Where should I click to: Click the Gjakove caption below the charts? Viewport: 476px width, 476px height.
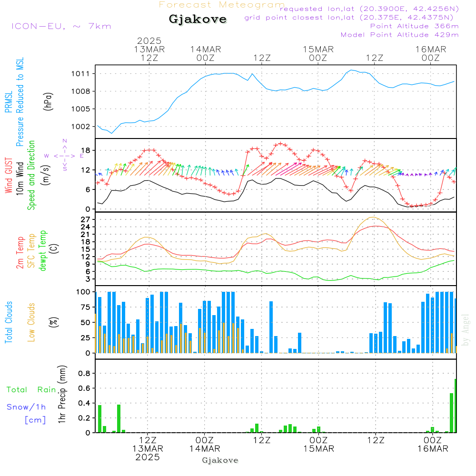(x=220, y=460)
